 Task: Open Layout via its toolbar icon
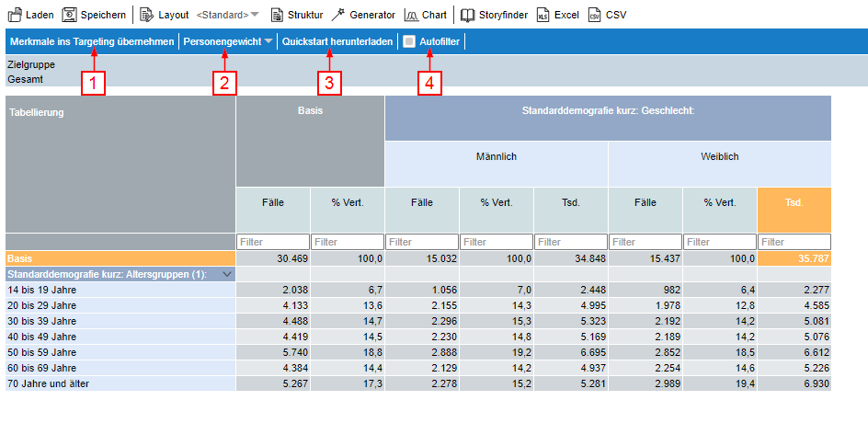146,15
